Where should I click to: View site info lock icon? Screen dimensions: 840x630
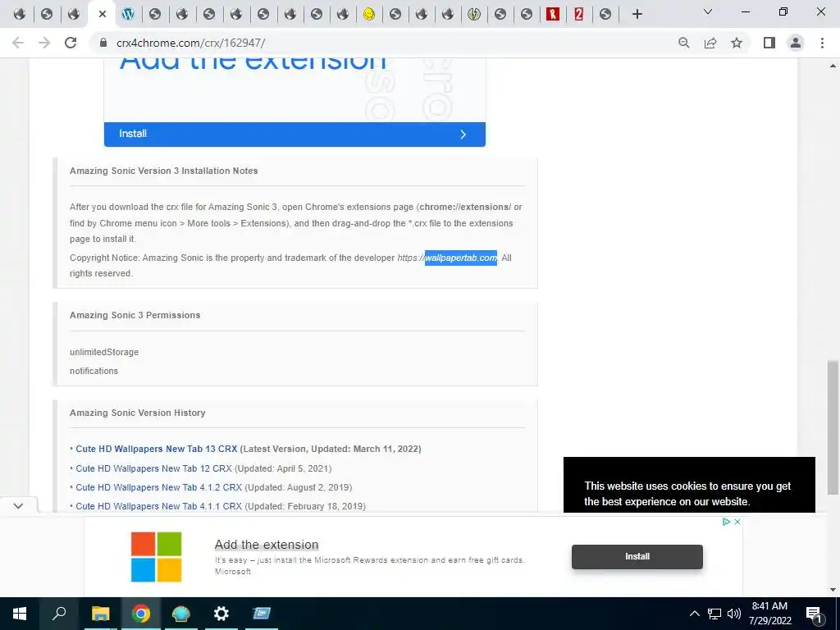[x=103, y=43]
